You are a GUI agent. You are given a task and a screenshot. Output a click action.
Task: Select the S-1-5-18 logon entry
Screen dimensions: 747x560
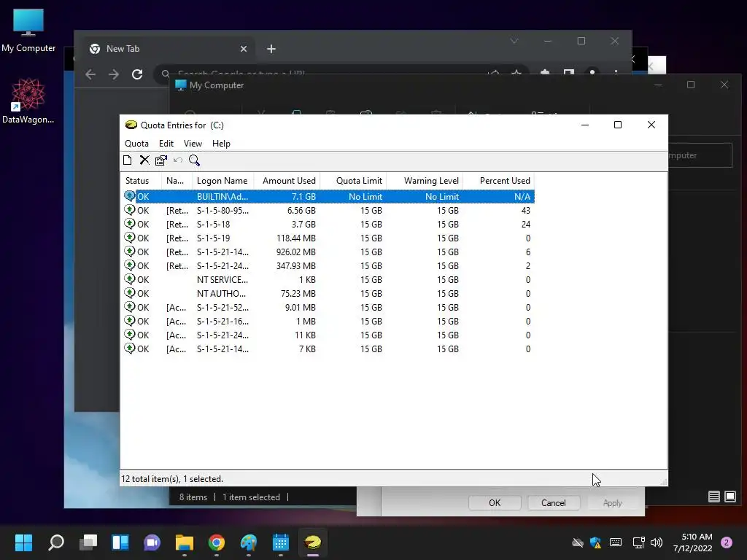214,225
